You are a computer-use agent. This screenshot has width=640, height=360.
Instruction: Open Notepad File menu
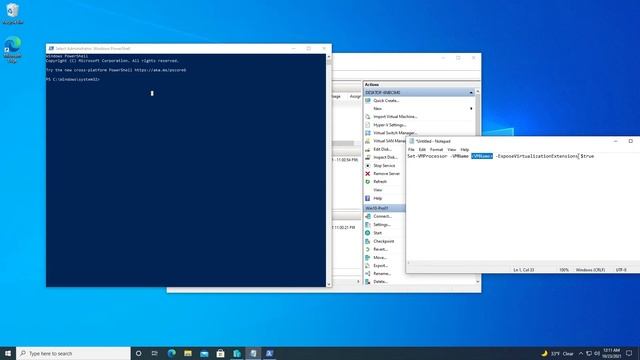coord(411,150)
